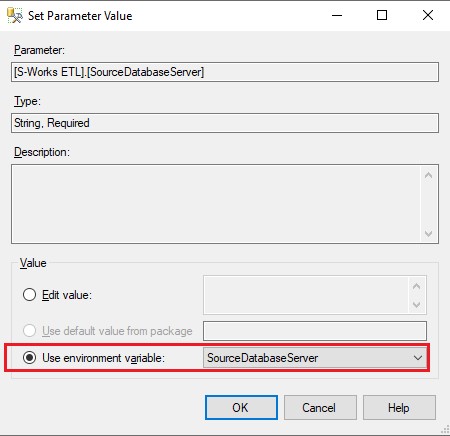450x436 pixels.
Task: Click the Set Parameter Value title icon
Action: click(x=15, y=16)
